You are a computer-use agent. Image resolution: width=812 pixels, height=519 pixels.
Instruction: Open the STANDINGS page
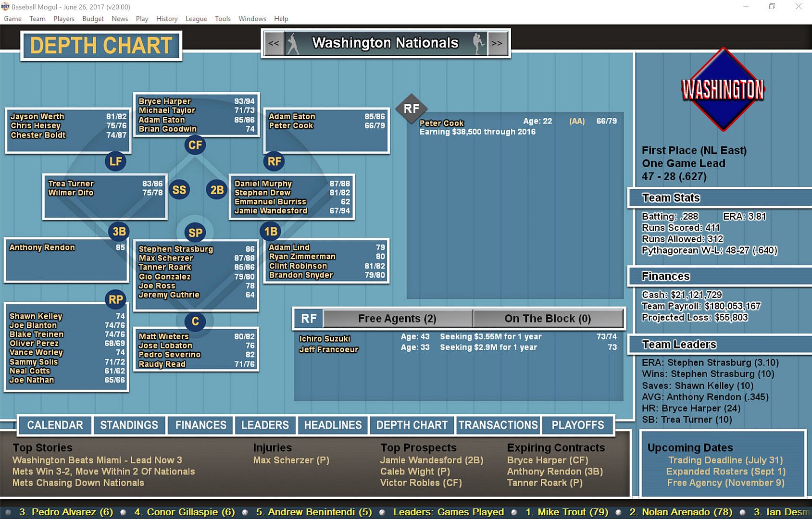(129, 425)
